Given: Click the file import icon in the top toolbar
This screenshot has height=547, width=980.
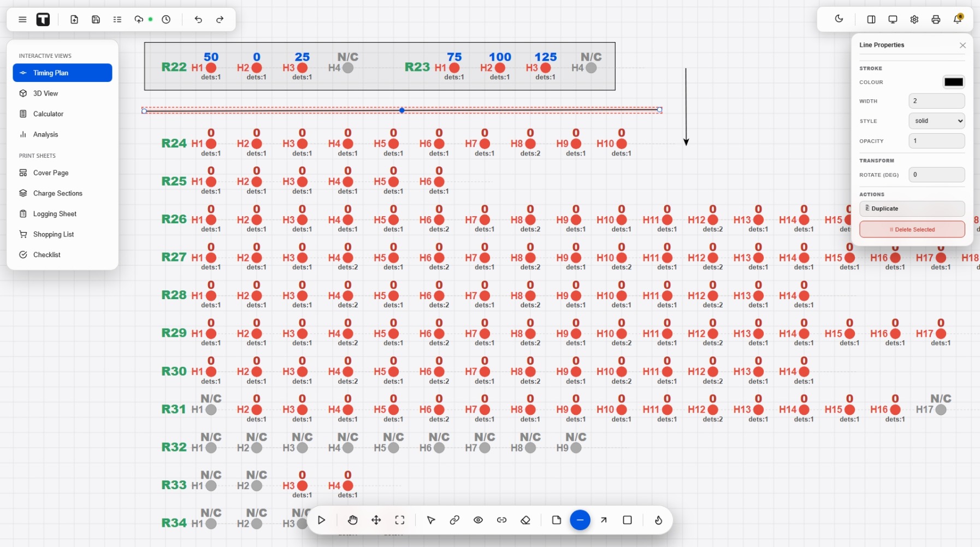Looking at the screenshot, I should click(x=74, y=20).
